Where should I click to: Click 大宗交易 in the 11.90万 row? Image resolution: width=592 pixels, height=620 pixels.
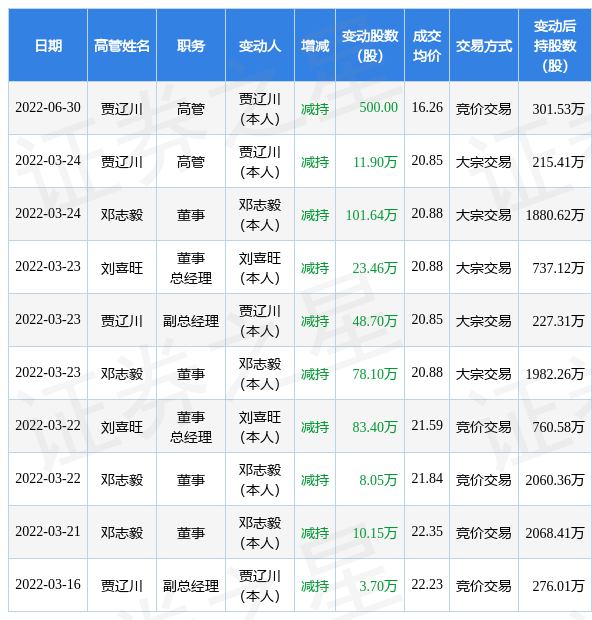pos(484,162)
